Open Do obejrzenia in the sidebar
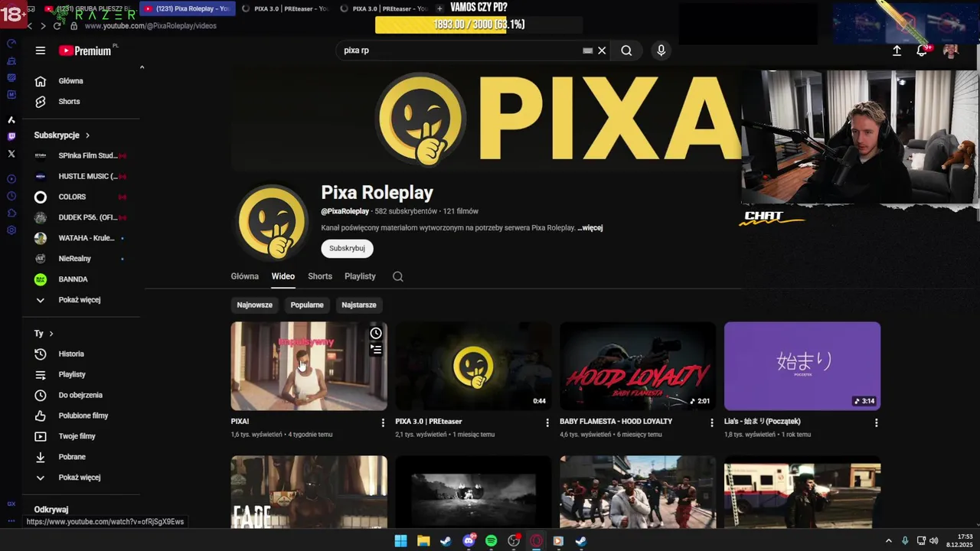Screen dimensions: 980x551 (x=81, y=395)
